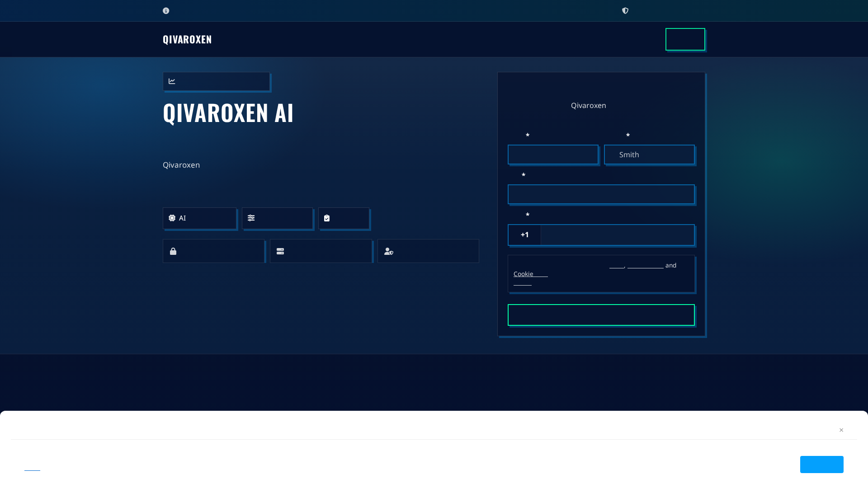Click the info icon in the top bar
Image resolution: width=868 pixels, height=488 pixels.
[x=165, y=10]
